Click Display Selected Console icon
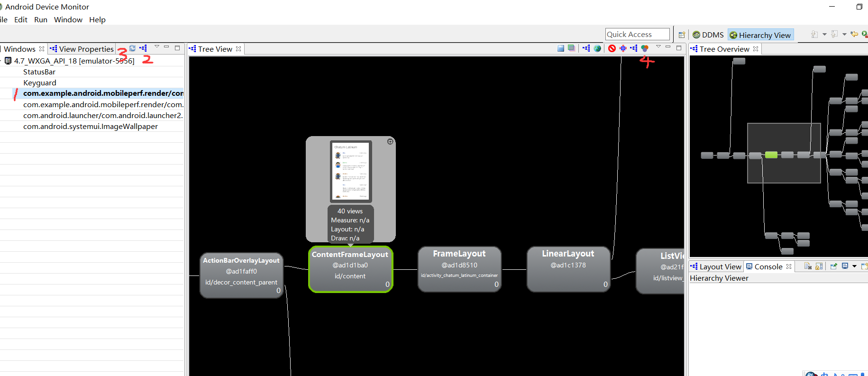868x376 pixels. click(x=845, y=266)
